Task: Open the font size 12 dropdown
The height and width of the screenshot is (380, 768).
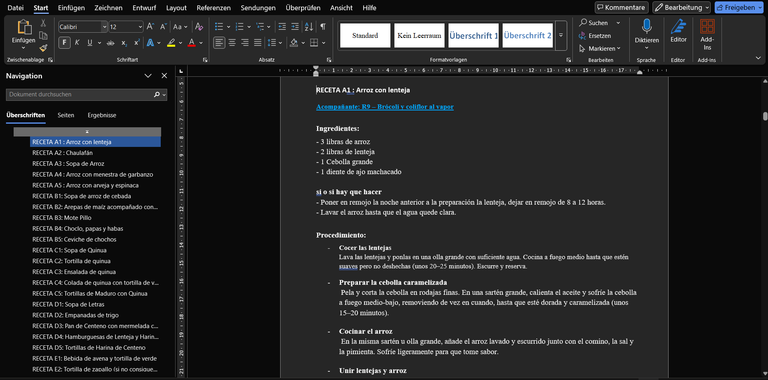Action: coord(140,27)
